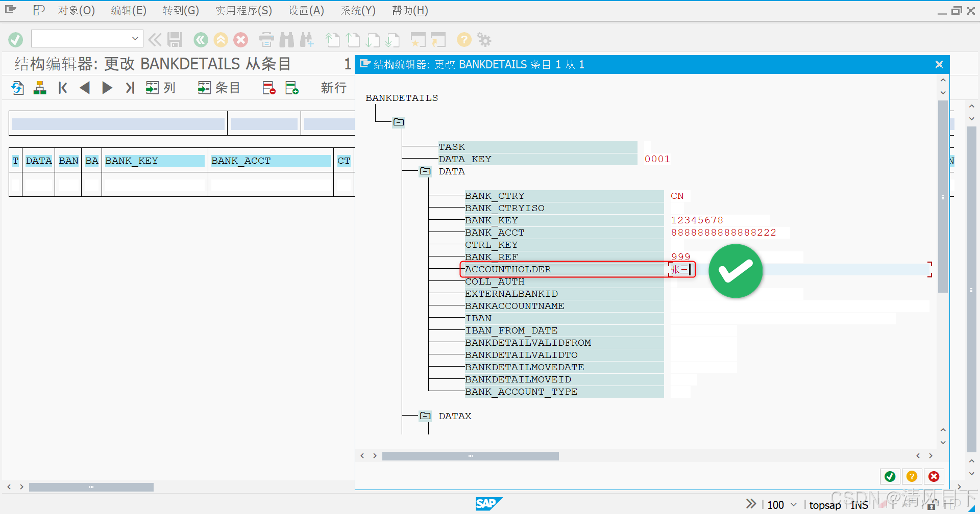Screen dimensions: 980x514
Task: Confirm dialog with green checkmark button
Action: 890,476
